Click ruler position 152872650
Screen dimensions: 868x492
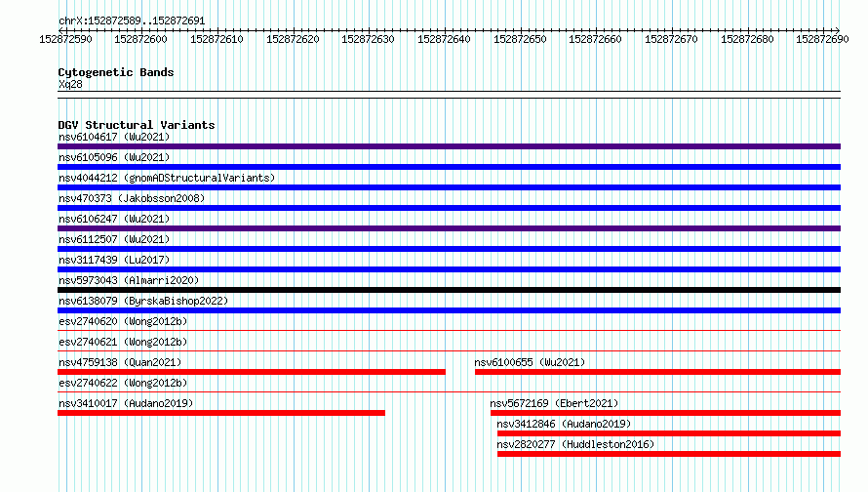click(x=520, y=39)
